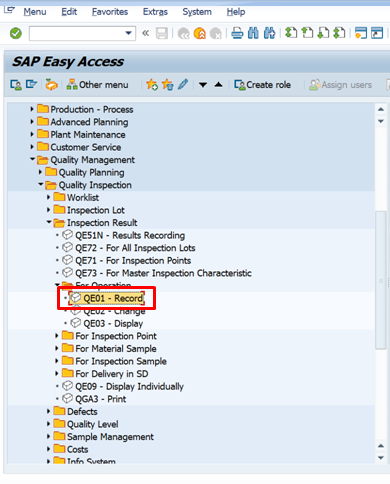This screenshot has width=390, height=484.
Task: Click the Find Next binoculars icon
Action: click(x=269, y=33)
